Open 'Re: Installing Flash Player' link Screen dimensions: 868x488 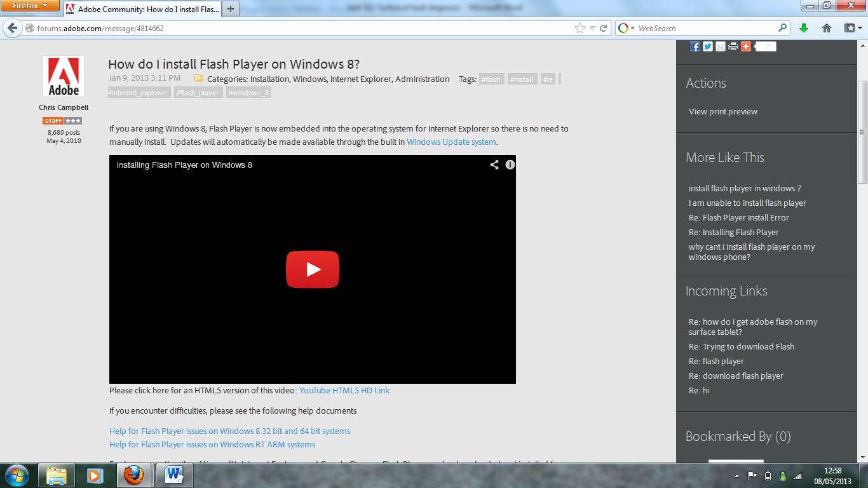click(x=734, y=232)
